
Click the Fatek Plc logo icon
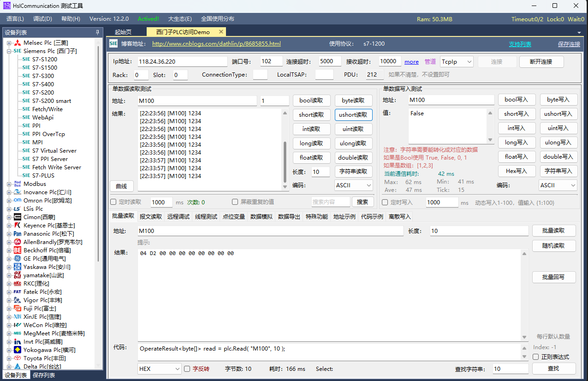(x=18, y=292)
